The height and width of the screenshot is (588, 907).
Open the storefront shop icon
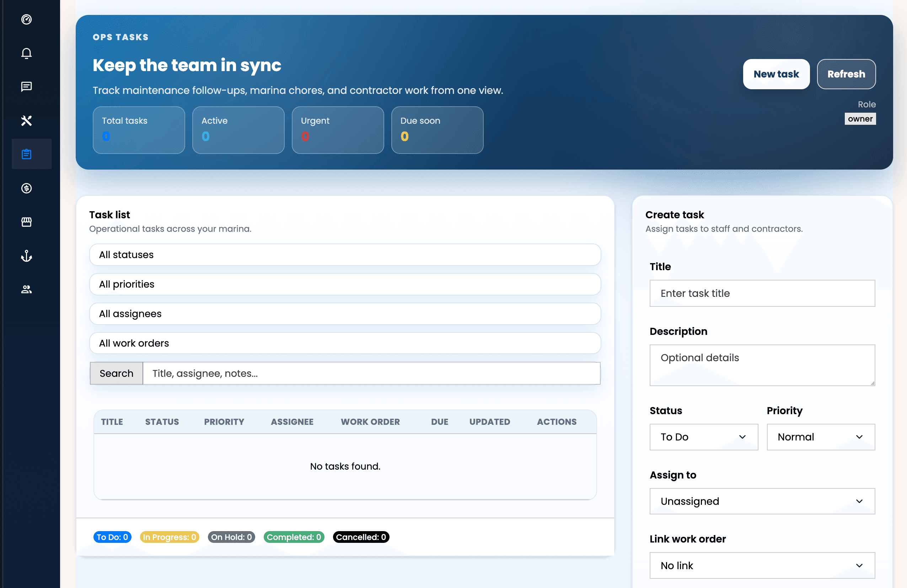[26, 222]
